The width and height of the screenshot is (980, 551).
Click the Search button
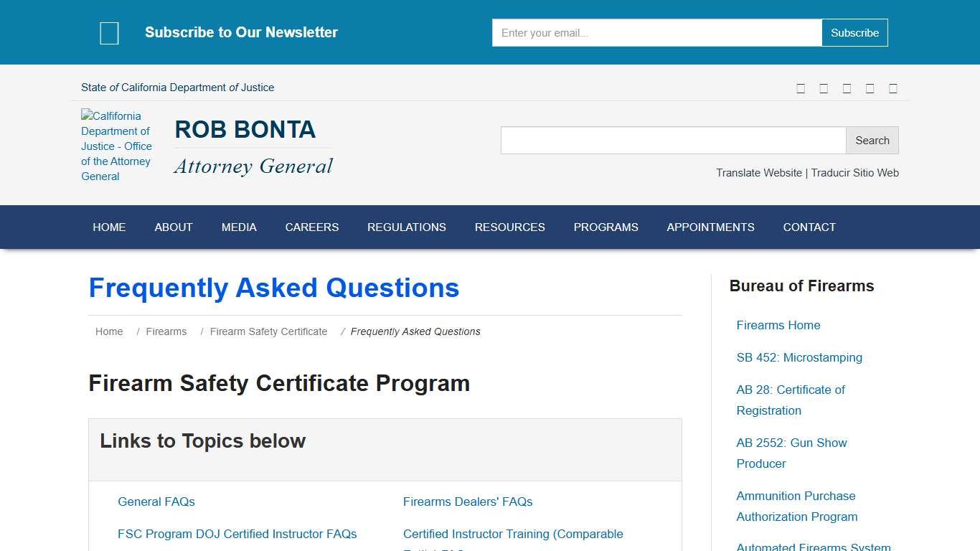point(872,140)
